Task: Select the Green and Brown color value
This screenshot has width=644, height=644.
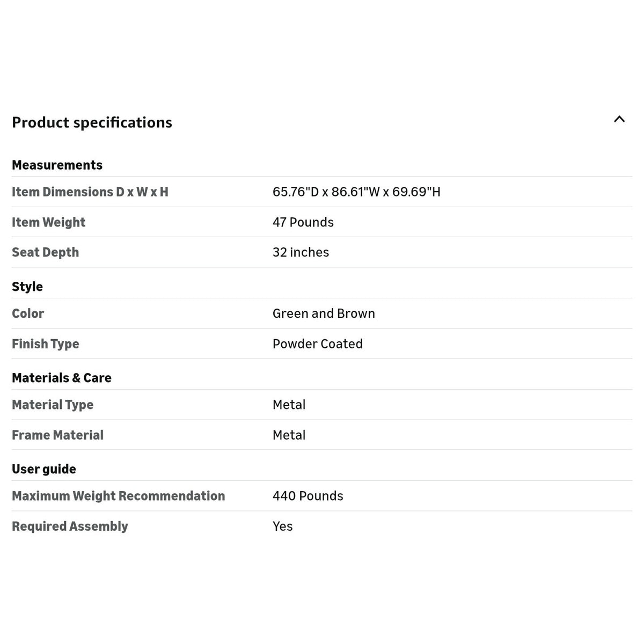Action: (324, 313)
